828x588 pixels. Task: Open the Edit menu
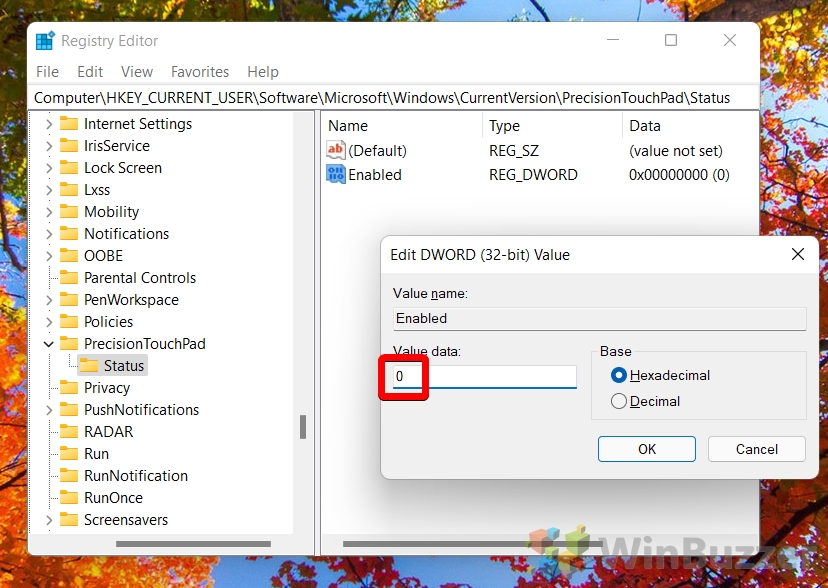[x=90, y=71]
